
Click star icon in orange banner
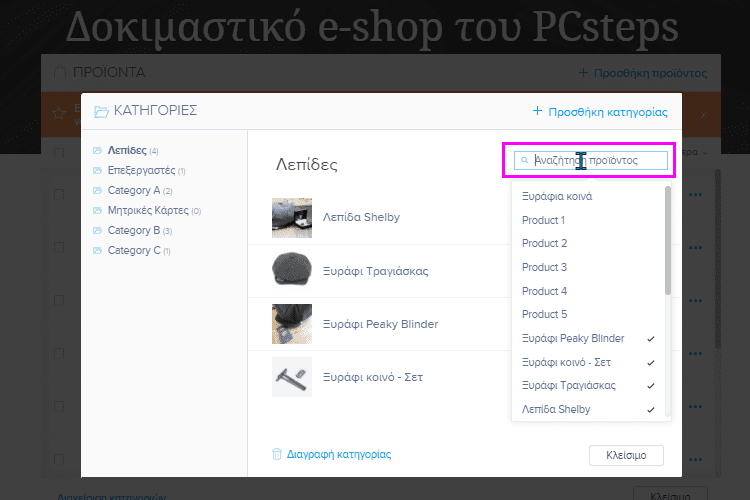(59, 113)
